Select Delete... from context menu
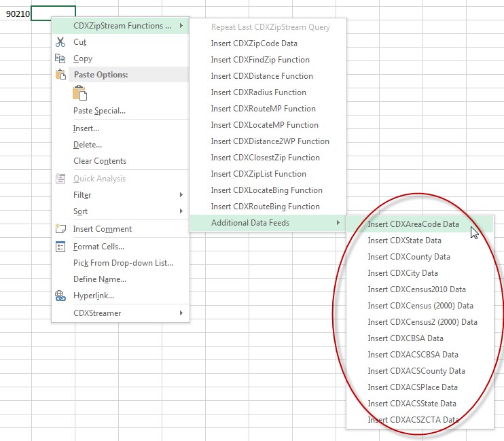 tap(120, 145)
